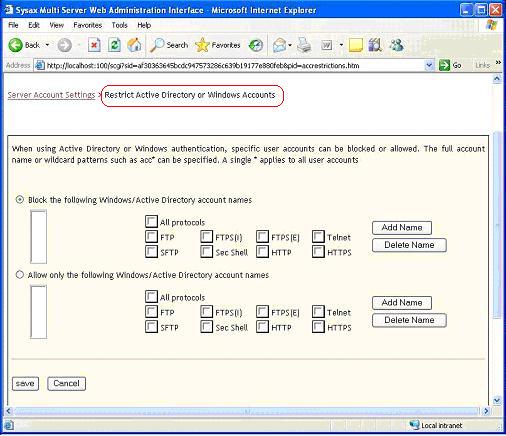
Task: Check FTPS(I) in Block section
Action: tap(206, 237)
